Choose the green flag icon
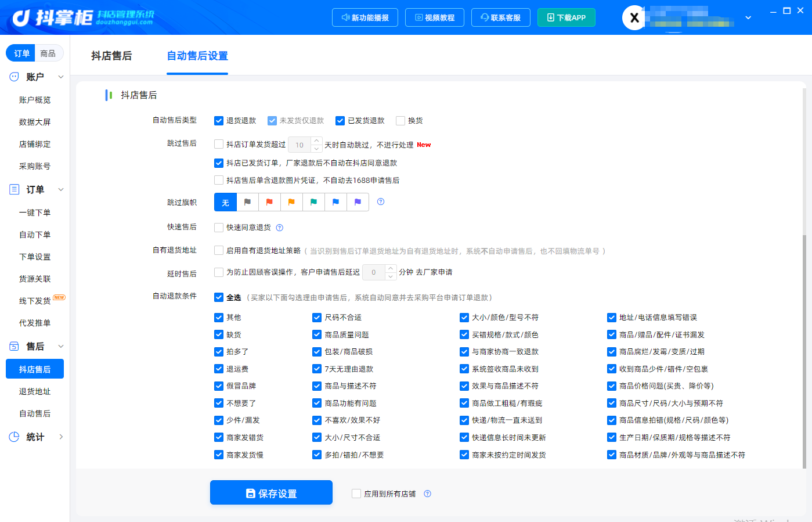Image resolution: width=812 pixels, height=522 pixels. point(313,202)
